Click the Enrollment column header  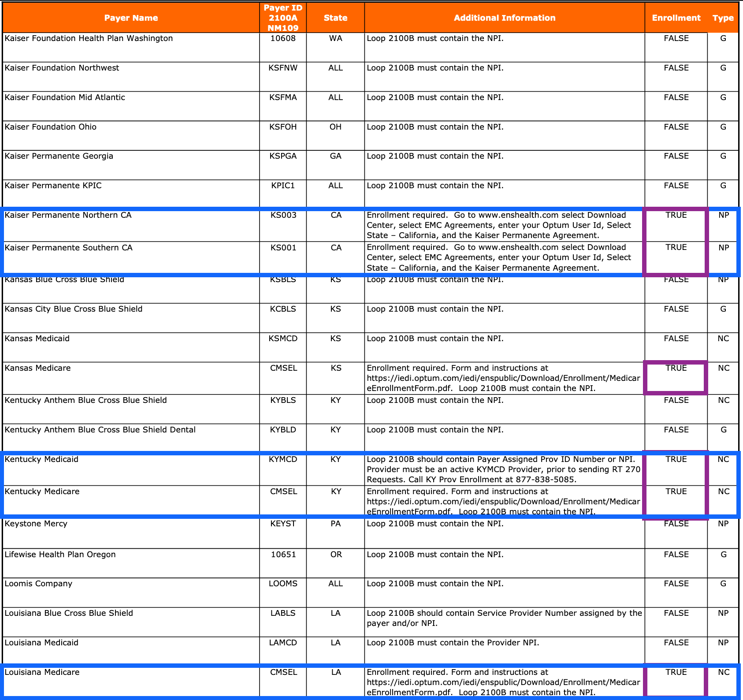(676, 18)
